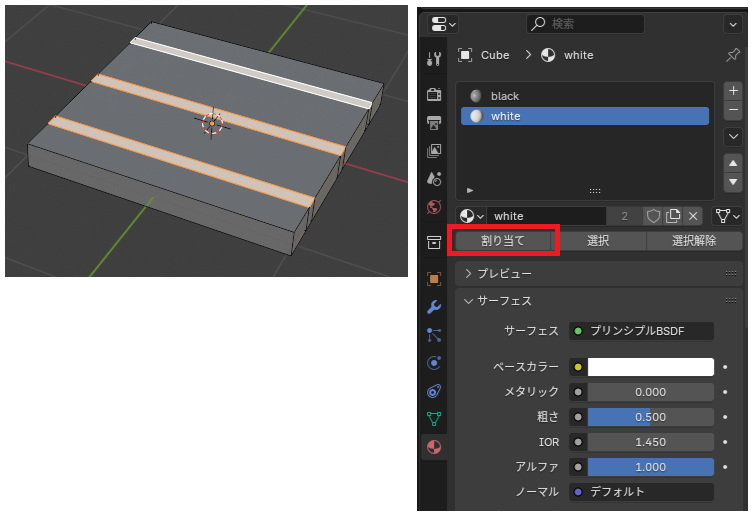
Task: Click the IOR input socket dot
Action: point(578,442)
